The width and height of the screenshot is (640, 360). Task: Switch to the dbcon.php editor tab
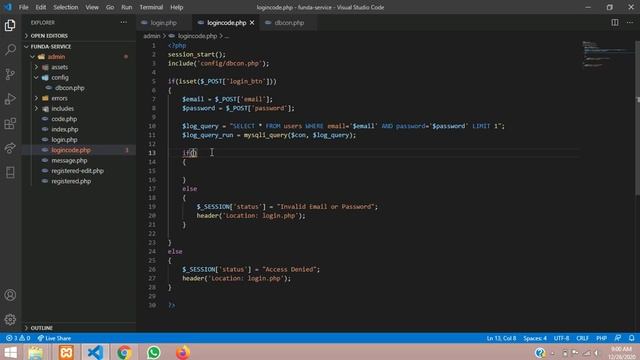289,23
